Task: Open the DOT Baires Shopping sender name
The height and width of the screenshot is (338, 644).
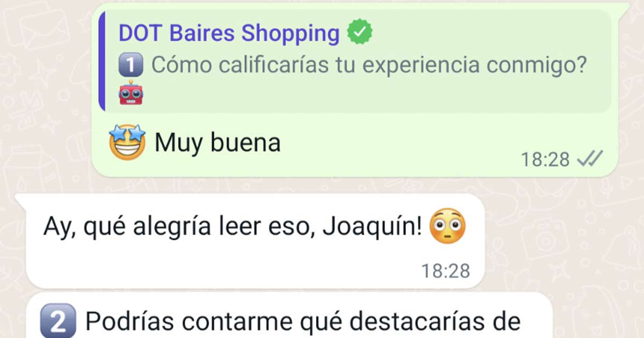Action: 229,33
